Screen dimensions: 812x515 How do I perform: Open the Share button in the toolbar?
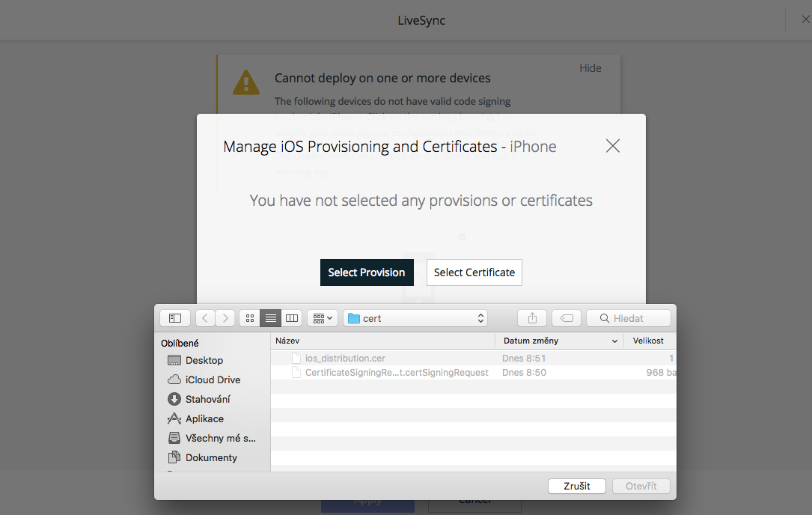click(531, 317)
